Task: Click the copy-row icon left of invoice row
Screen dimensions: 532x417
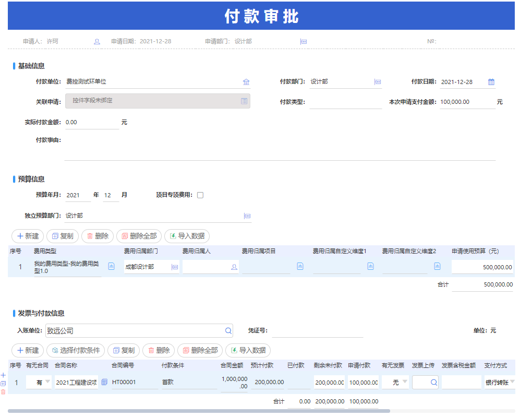Action: [3, 384]
